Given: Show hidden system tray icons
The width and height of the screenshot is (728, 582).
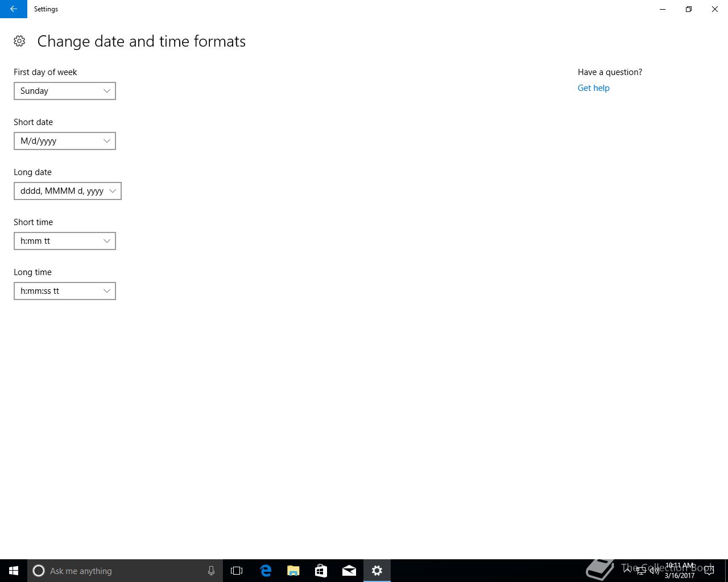Looking at the screenshot, I should (x=627, y=571).
